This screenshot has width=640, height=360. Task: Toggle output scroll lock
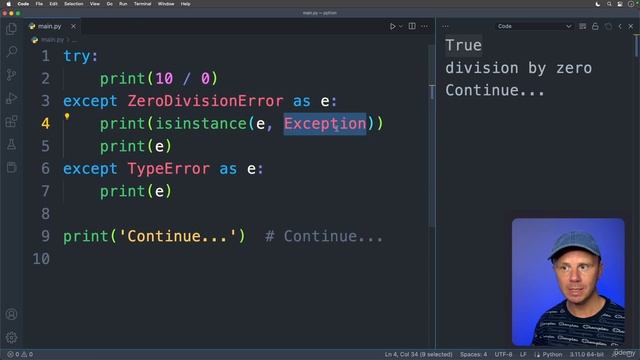[x=595, y=26]
